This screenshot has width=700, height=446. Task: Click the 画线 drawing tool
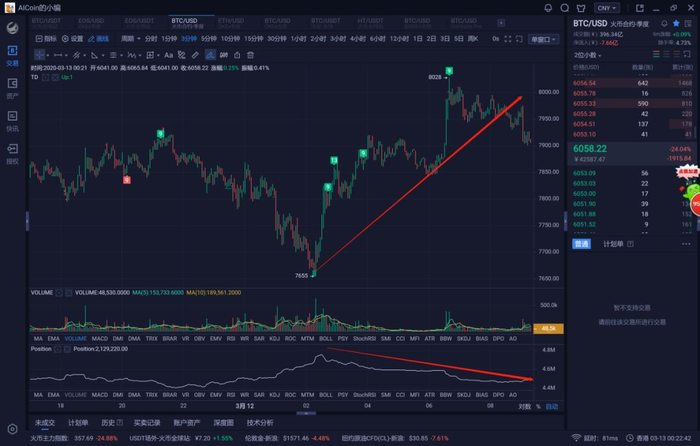click(x=97, y=38)
